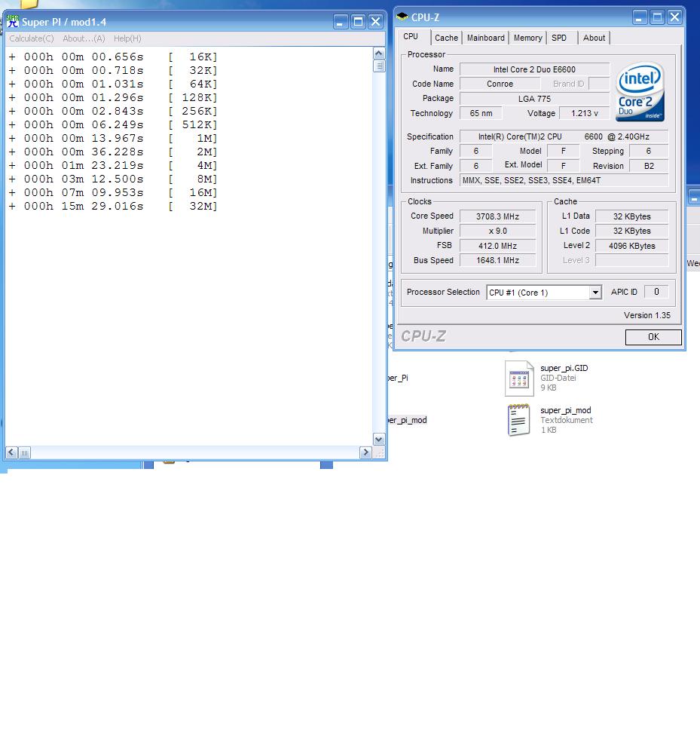The height and width of the screenshot is (754, 700).
Task: Click the horizontal scroll left arrow in Super PI
Action: [11, 452]
